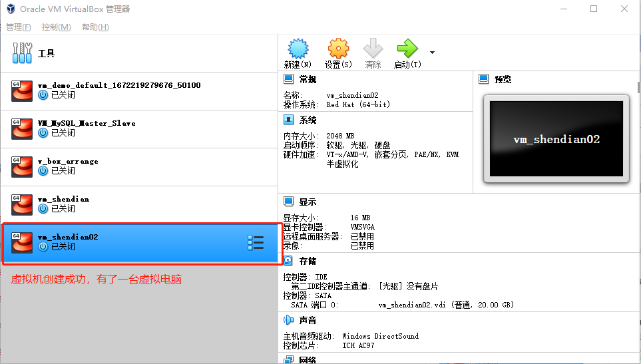Open the 存储 section header link
641x364 pixels.
pyautogui.click(x=308, y=261)
